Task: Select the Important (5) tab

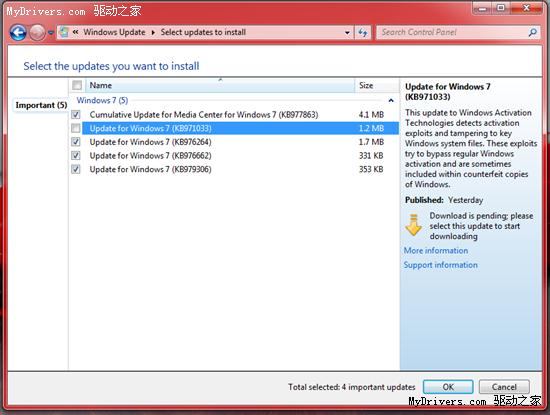Action: coord(41,105)
